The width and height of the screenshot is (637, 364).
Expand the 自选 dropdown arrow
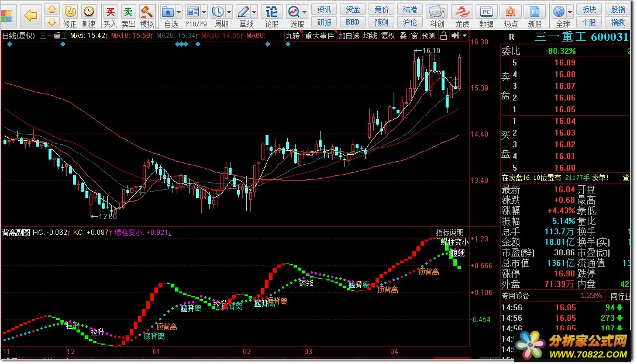(179, 12)
